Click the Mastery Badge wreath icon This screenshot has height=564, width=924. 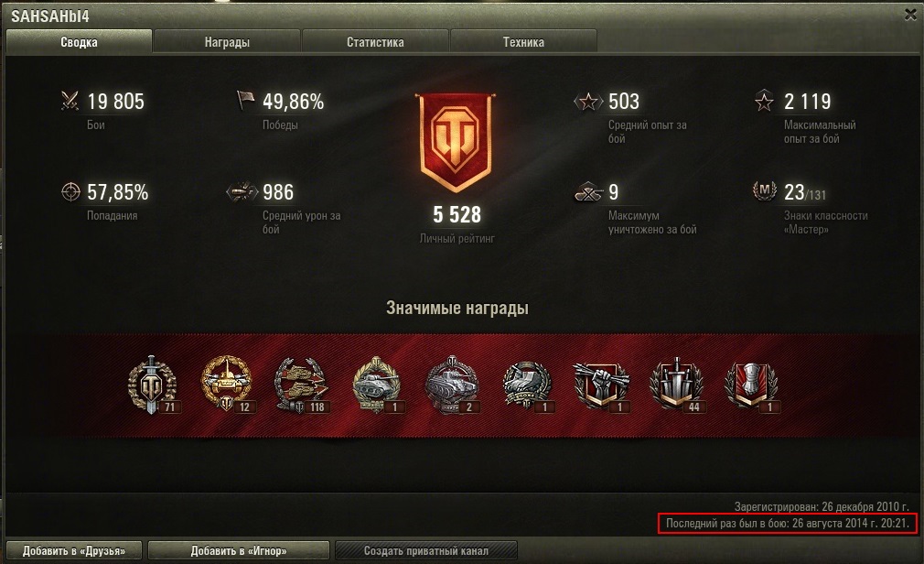click(764, 191)
